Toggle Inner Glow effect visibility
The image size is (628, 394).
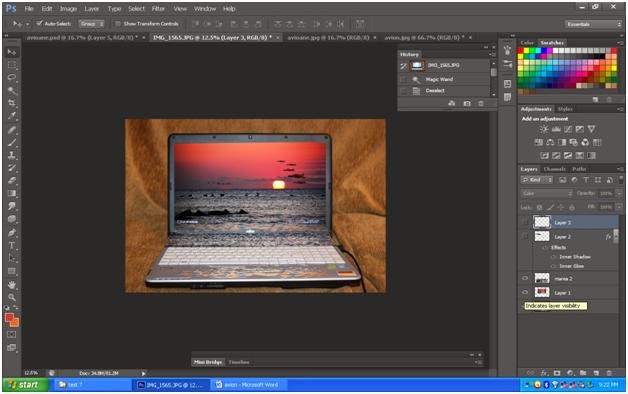pos(554,266)
